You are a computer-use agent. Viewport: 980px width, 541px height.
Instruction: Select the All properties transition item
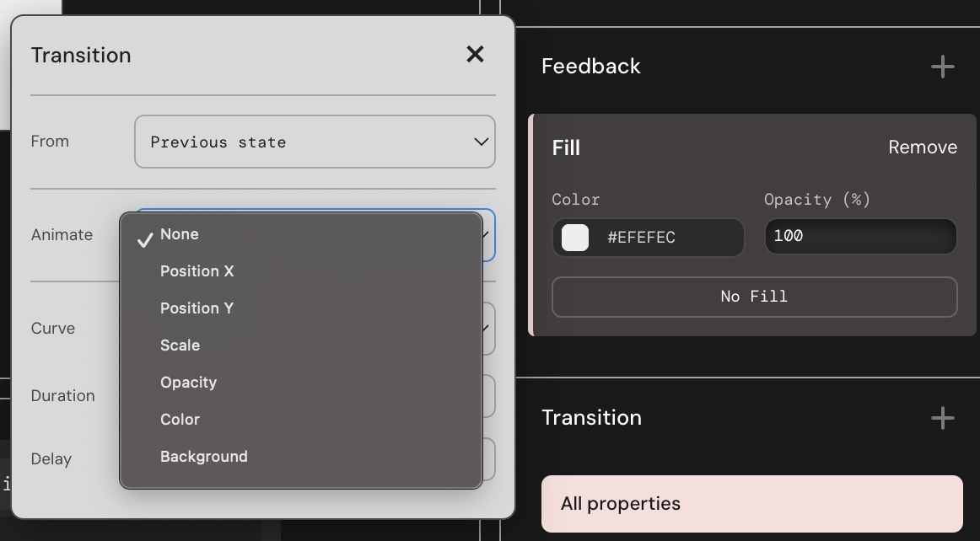751,504
